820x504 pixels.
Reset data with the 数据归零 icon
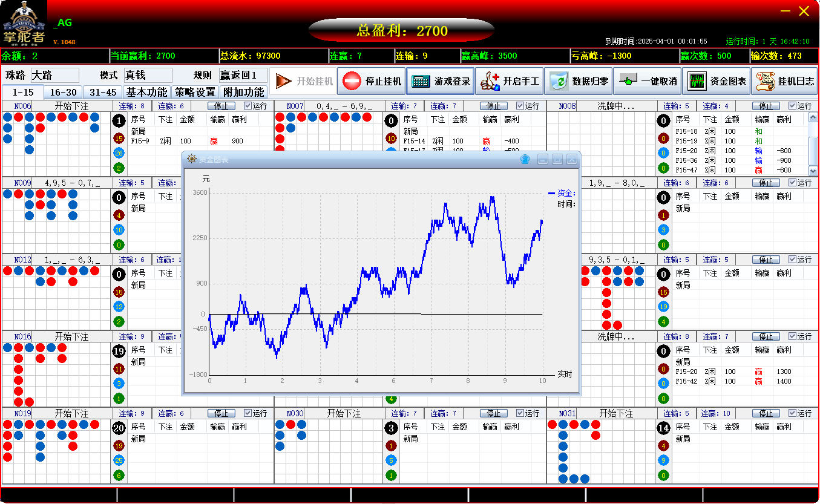click(x=578, y=81)
